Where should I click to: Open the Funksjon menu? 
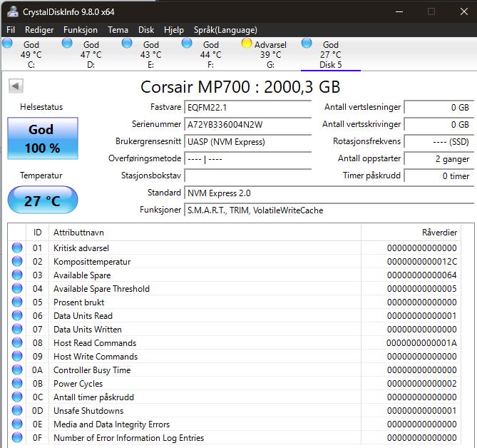click(x=81, y=30)
